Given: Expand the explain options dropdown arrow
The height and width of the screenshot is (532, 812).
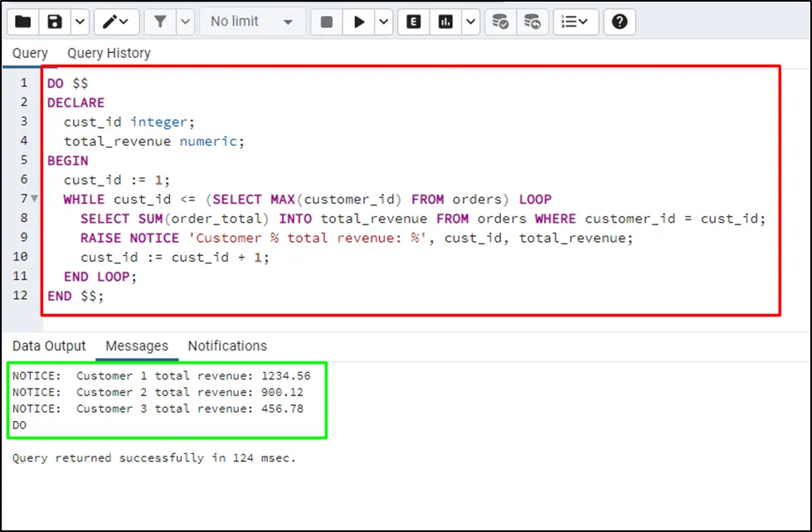Looking at the screenshot, I should click(470, 22).
